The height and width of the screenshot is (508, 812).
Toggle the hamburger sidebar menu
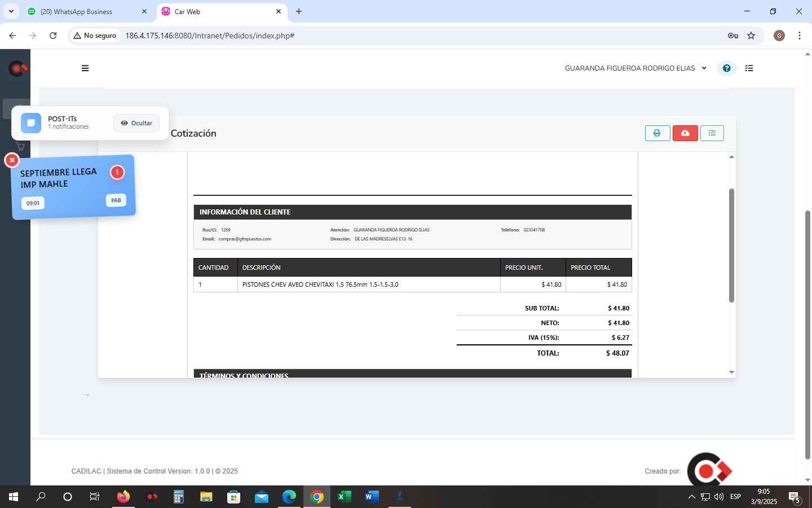85,68
